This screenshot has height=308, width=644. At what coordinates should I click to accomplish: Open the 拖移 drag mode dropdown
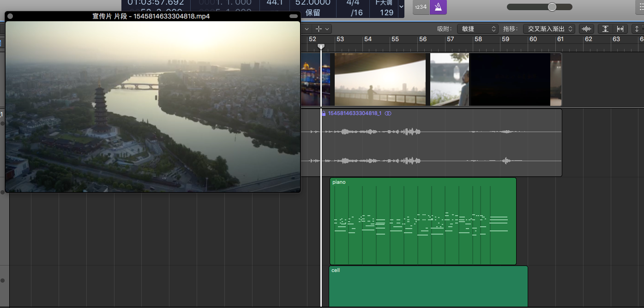pyautogui.click(x=548, y=29)
